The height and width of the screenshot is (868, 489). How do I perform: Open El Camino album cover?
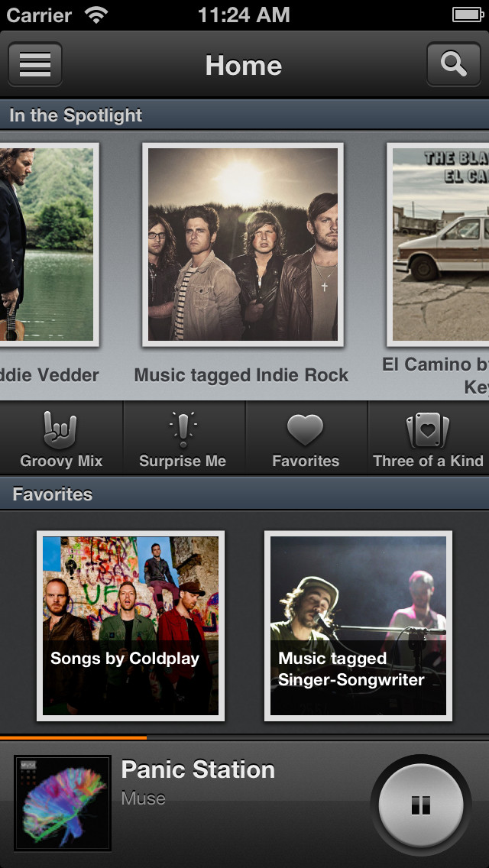pos(438,245)
